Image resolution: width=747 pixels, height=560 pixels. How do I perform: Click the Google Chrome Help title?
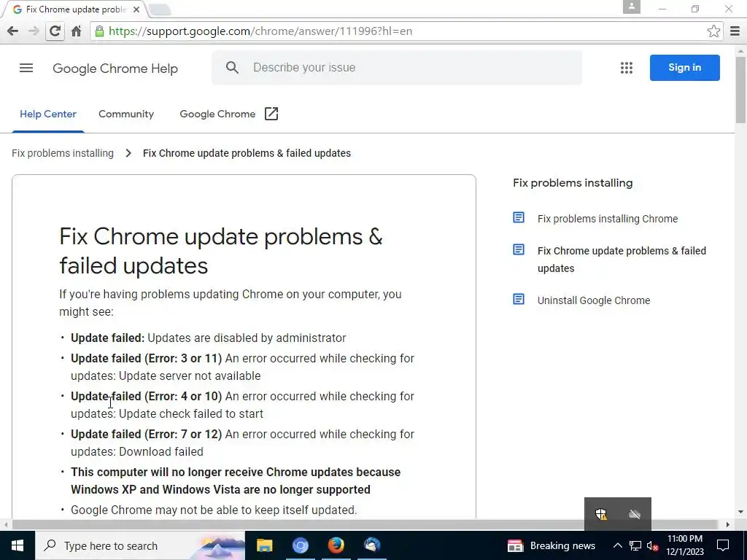[x=115, y=69]
